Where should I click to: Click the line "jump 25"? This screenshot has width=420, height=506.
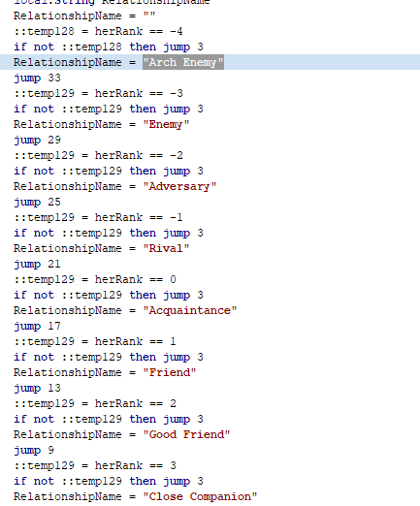(37, 202)
